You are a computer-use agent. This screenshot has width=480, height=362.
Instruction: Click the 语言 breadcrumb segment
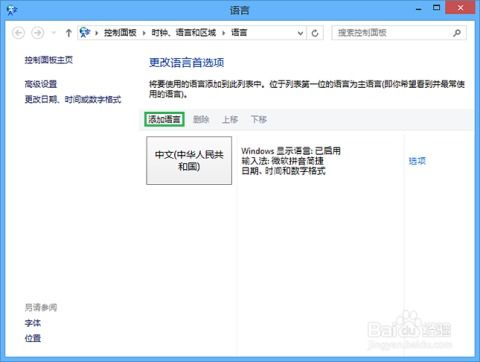pos(239,33)
